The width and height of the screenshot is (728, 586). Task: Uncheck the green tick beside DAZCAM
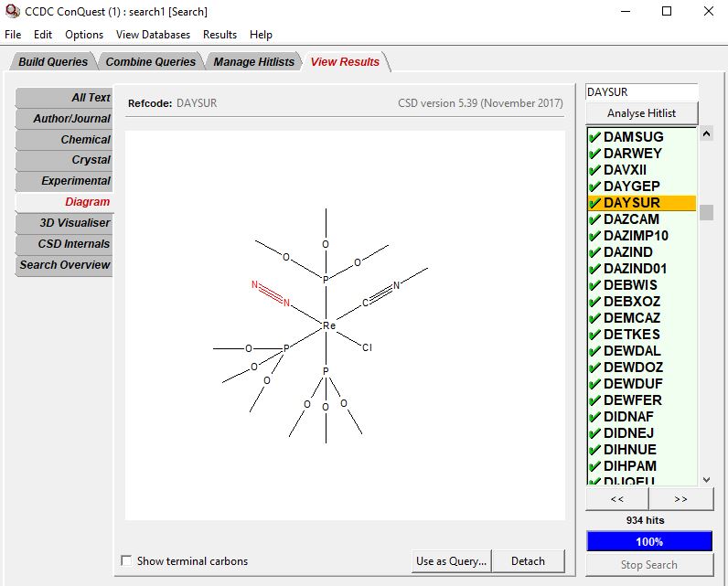[594, 219]
